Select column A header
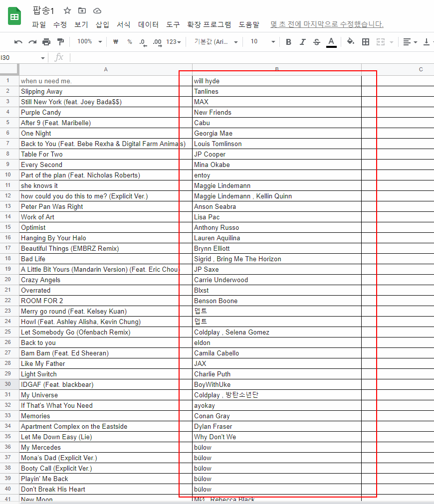 tap(106, 69)
